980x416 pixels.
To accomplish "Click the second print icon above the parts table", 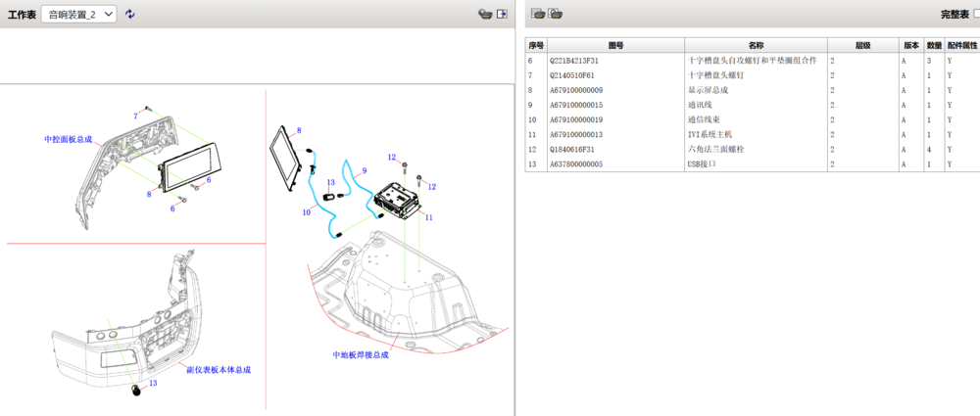I will pyautogui.click(x=555, y=14).
